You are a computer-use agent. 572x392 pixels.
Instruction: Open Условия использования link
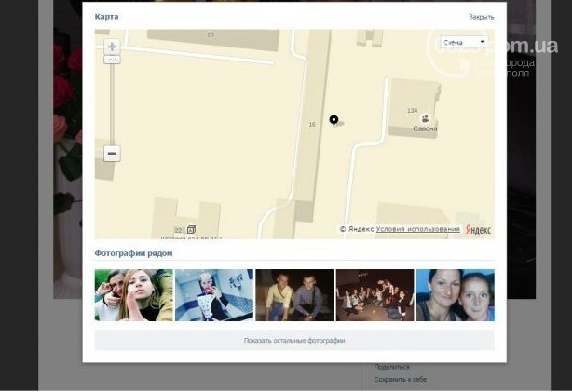(417, 229)
